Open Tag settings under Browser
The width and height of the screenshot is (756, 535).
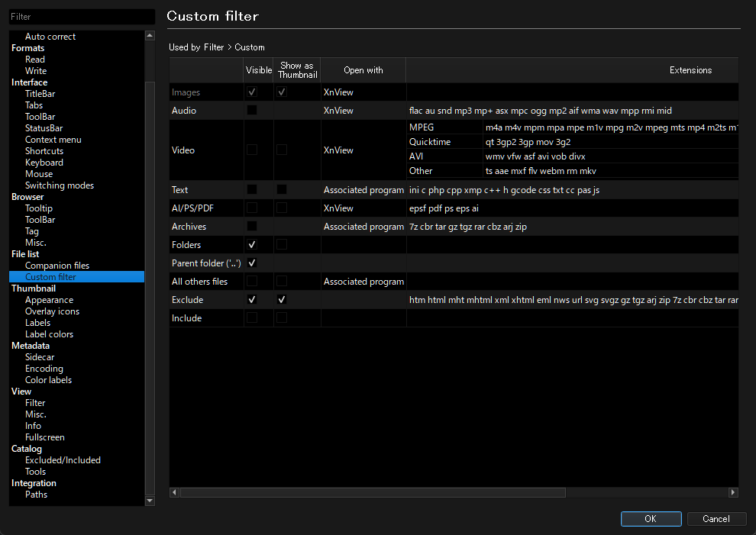coord(32,231)
